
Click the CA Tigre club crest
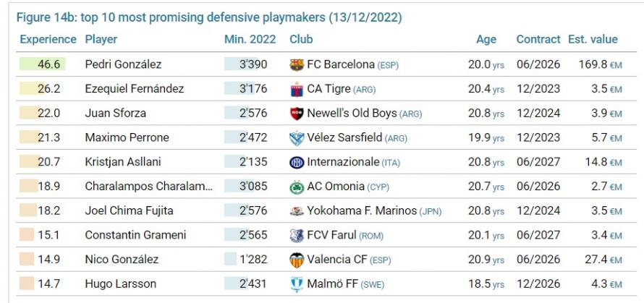tap(297, 90)
